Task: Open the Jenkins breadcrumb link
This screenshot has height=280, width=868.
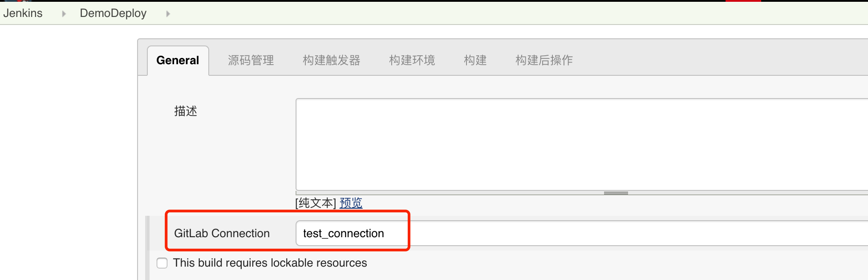Action: pyautogui.click(x=23, y=13)
